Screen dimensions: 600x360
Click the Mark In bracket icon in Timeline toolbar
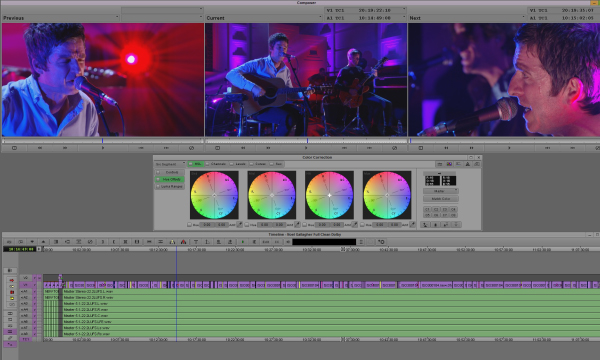pyautogui.click(x=103, y=242)
